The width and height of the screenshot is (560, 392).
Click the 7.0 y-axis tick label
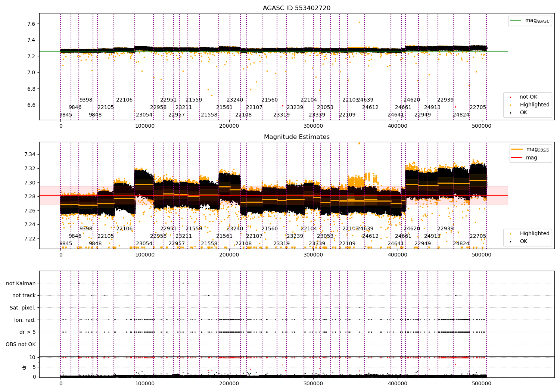(x=31, y=72)
